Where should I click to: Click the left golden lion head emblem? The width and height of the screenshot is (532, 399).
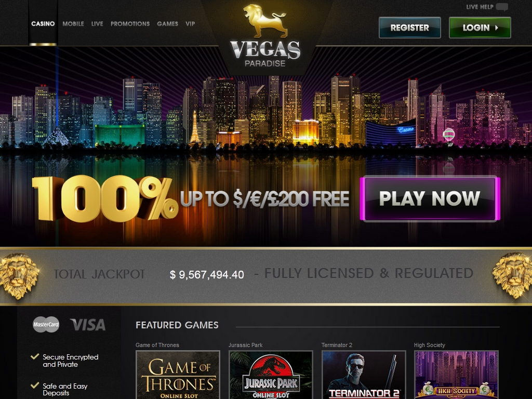point(20,276)
